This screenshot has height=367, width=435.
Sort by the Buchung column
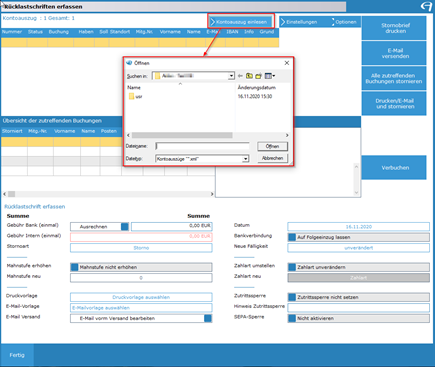point(59,32)
